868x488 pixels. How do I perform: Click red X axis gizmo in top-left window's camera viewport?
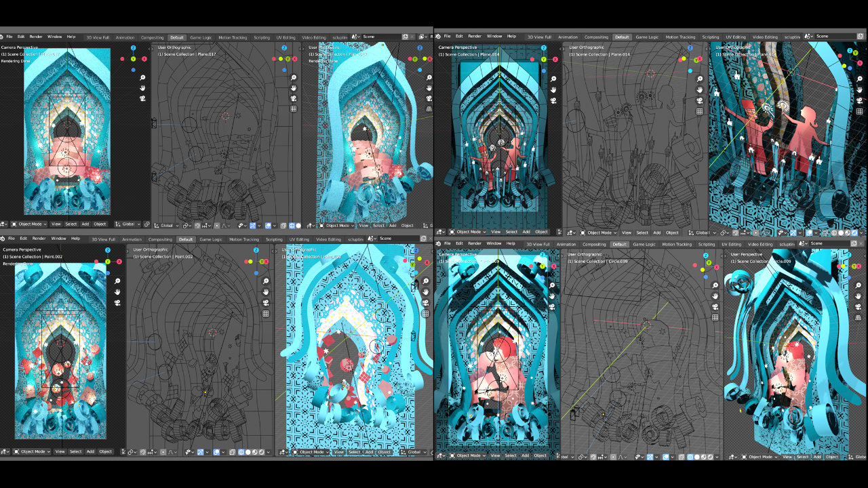(x=144, y=59)
